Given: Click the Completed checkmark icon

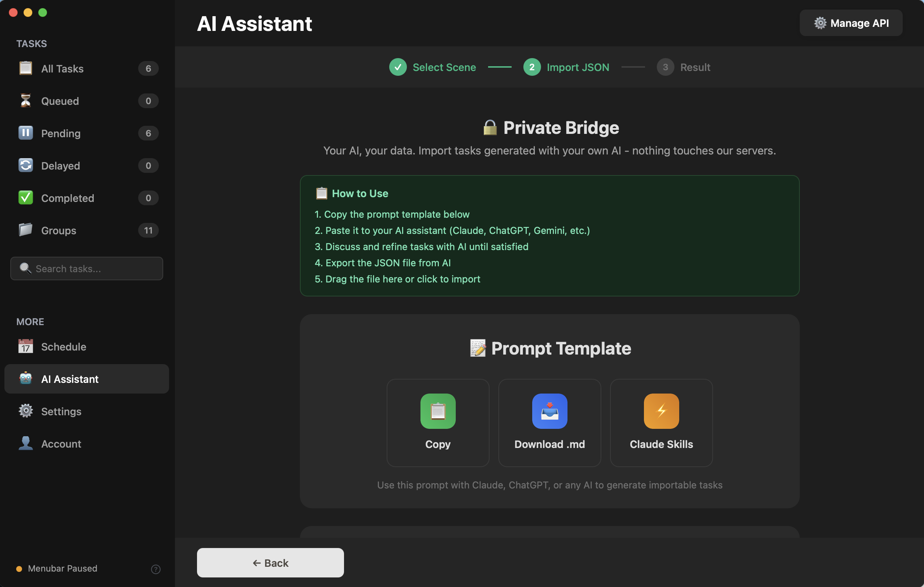Looking at the screenshot, I should [25, 198].
